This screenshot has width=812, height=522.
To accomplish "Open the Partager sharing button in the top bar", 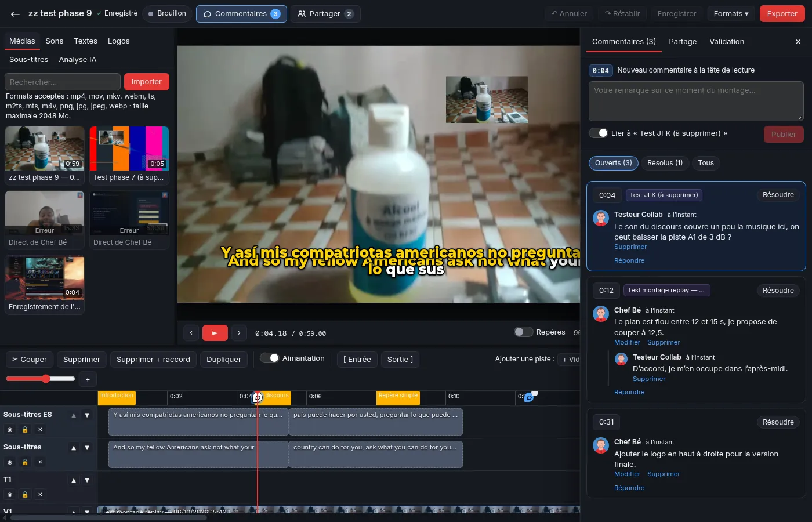I will click(325, 14).
